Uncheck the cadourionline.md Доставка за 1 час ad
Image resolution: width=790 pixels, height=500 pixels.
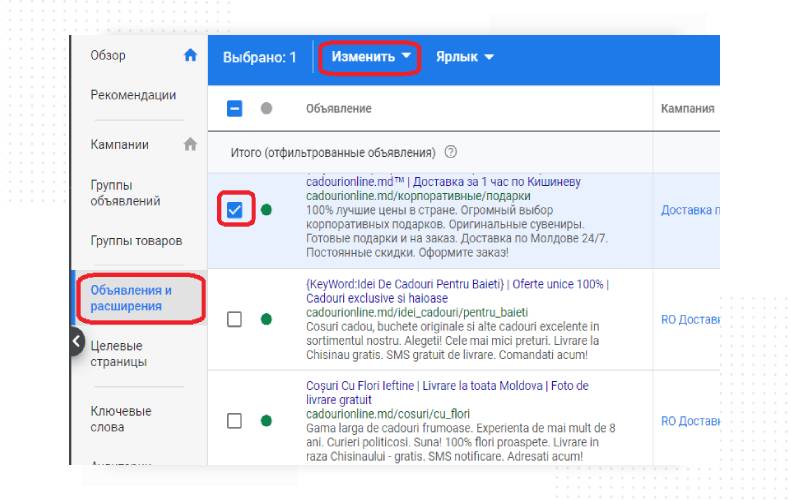click(x=234, y=210)
